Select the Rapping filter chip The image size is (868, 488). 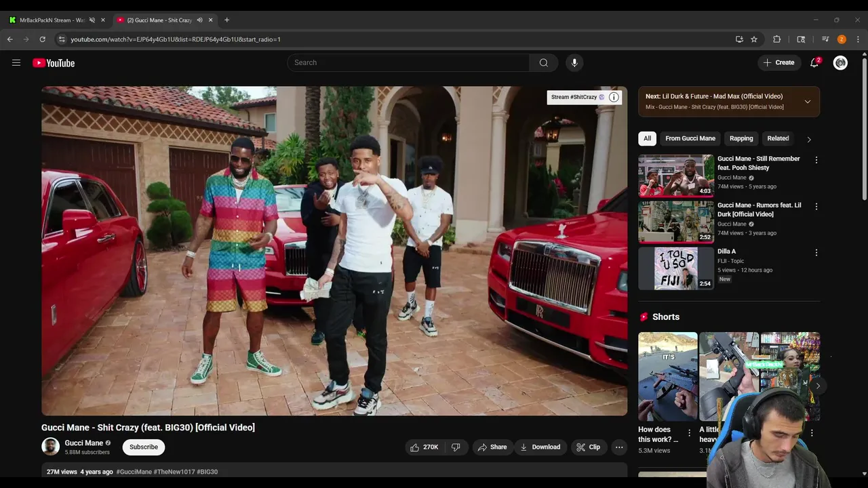[x=741, y=138]
